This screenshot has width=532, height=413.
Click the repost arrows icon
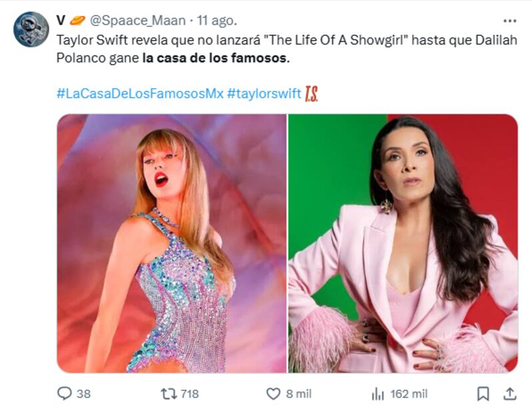click(x=169, y=394)
